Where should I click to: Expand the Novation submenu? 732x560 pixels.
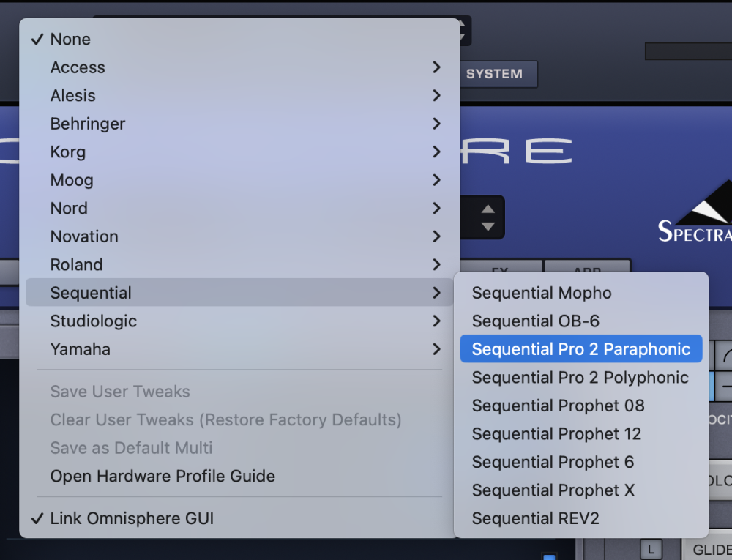click(x=84, y=236)
